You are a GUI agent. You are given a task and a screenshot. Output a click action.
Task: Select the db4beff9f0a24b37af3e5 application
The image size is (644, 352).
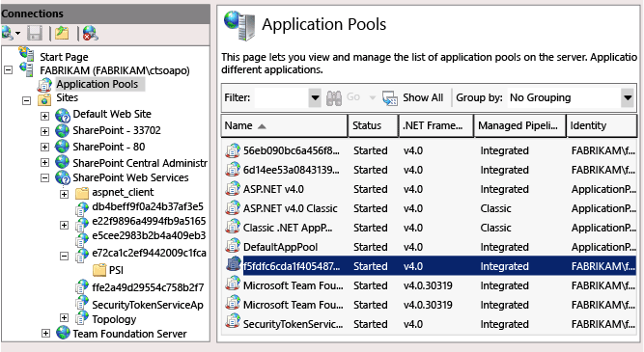pos(148,206)
